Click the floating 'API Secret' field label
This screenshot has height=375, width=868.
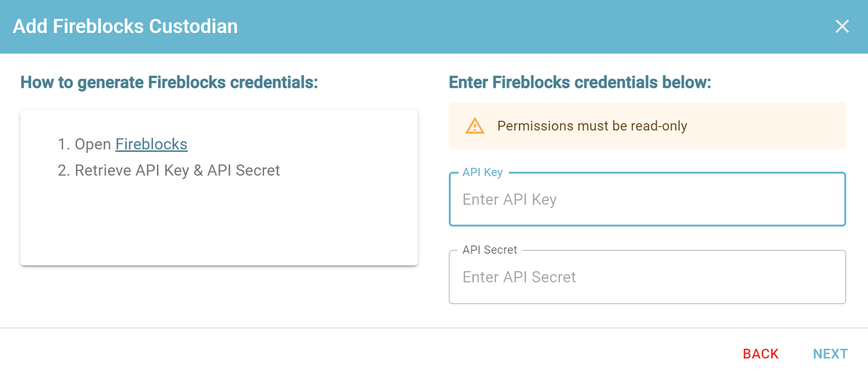pyautogui.click(x=489, y=250)
